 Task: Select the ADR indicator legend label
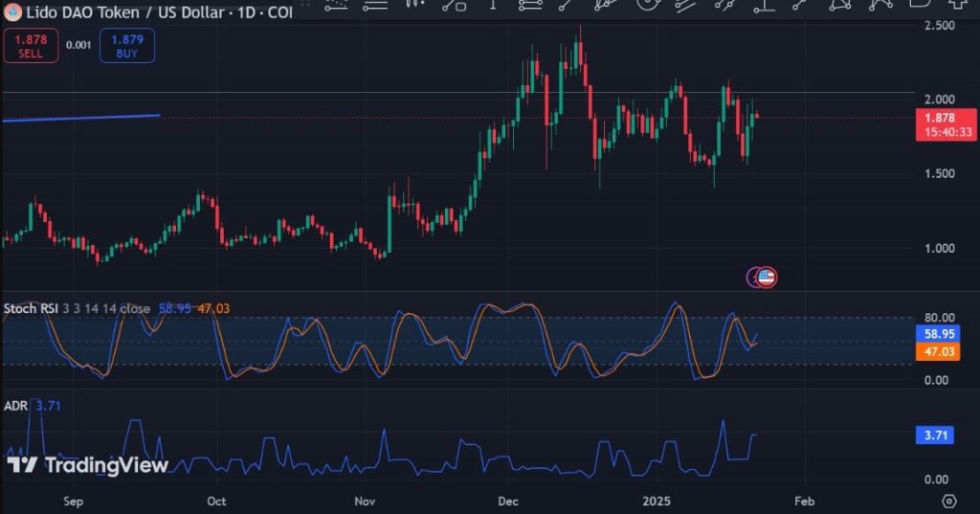tap(15, 406)
